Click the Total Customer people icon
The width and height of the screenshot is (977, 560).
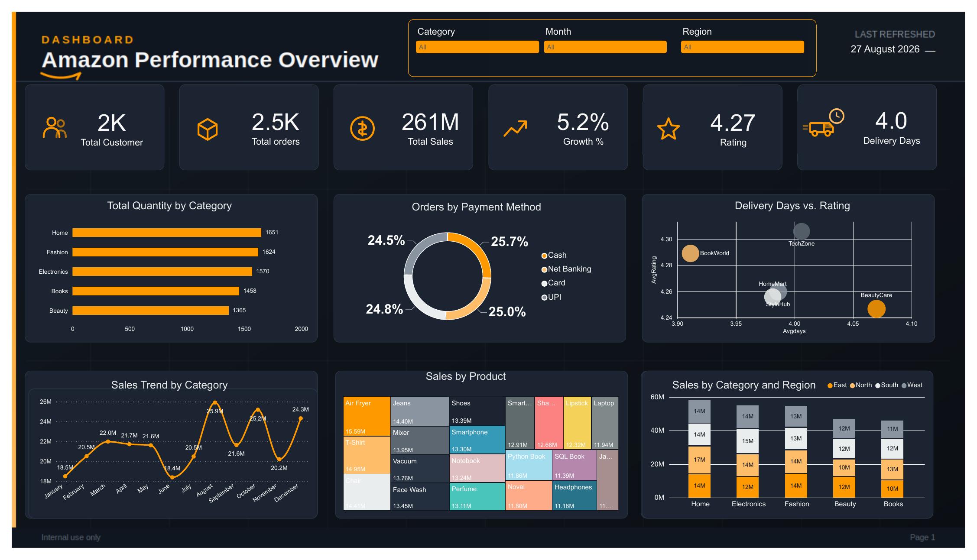(x=55, y=128)
